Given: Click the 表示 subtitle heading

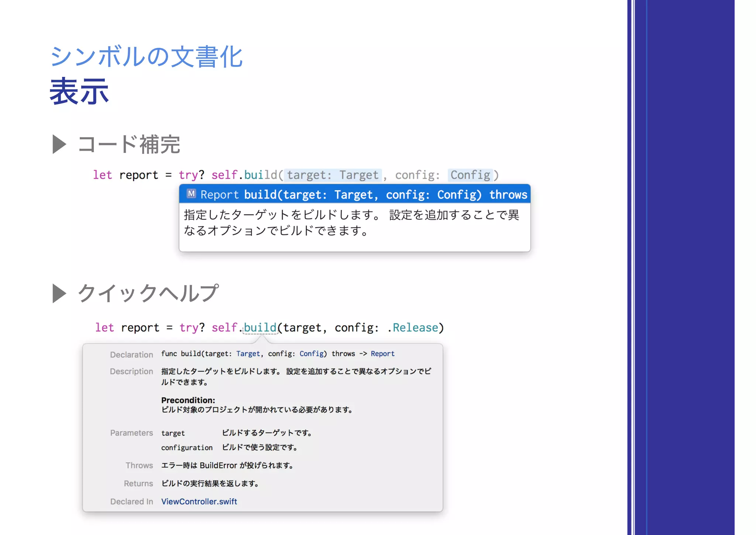Looking at the screenshot, I should pyautogui.click(x=79, y=91).
